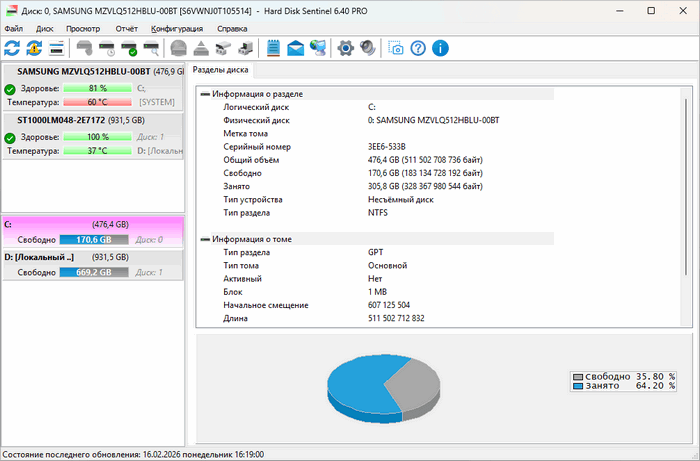Open the 'Отчёт' menu
Viewport: 700px width, 461px height.
click(126, 29)
